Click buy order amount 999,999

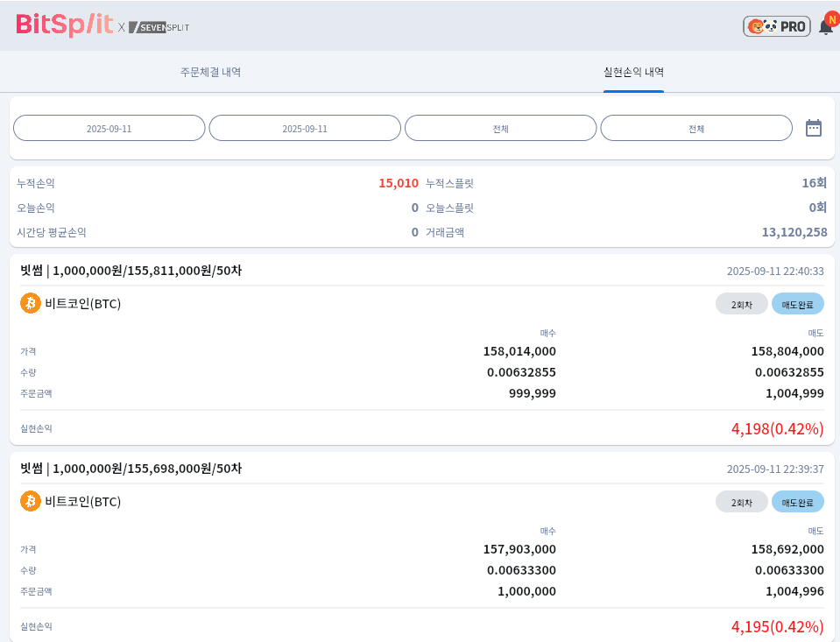coord(533,393)
